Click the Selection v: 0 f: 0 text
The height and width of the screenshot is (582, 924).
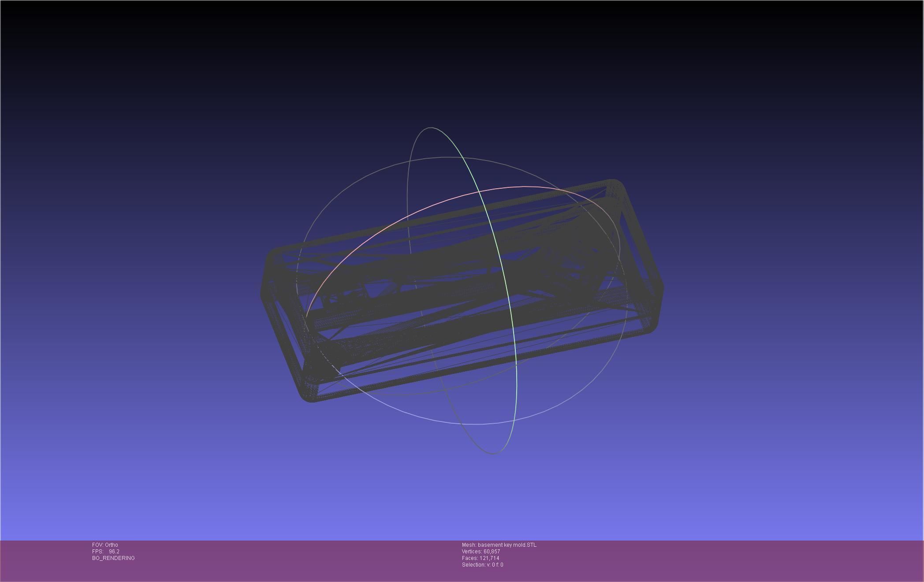tap(482, 565)
